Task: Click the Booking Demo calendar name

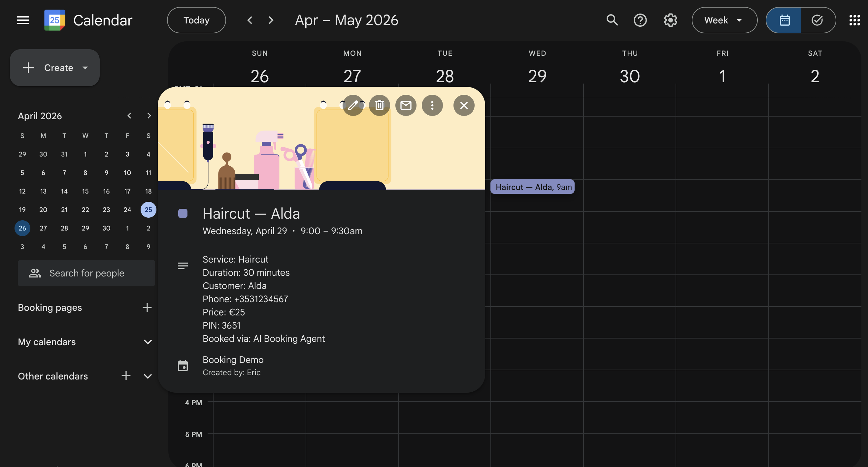Action: [x=233, y=359]
